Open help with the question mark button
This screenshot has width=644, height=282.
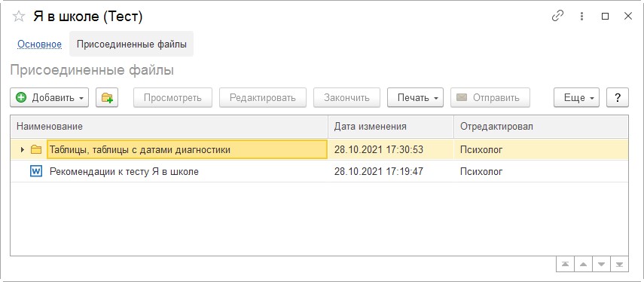(x=618, y=97)
